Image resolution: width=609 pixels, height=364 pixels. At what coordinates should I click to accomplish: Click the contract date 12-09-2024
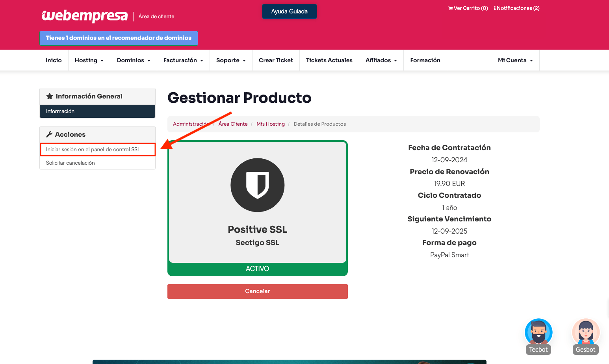click(x=449, y=160)
